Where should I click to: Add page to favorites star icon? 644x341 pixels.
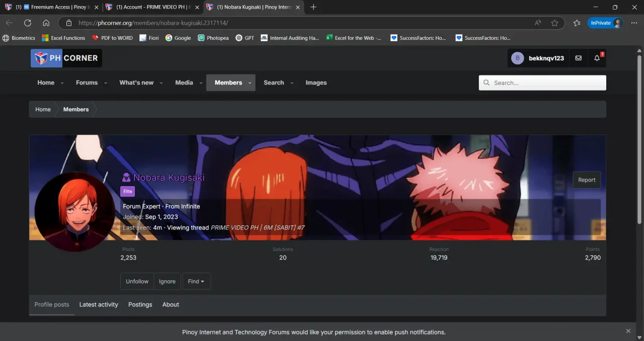coord(554,23)
